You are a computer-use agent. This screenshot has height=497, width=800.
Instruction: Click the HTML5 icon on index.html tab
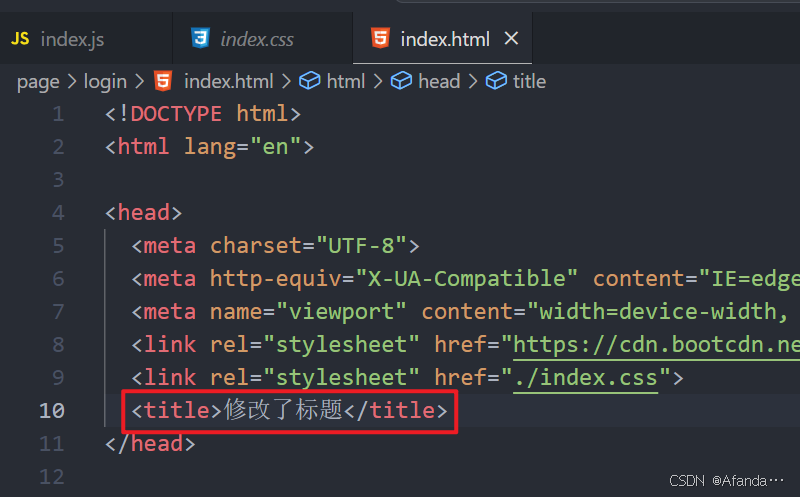coord(380,38)
